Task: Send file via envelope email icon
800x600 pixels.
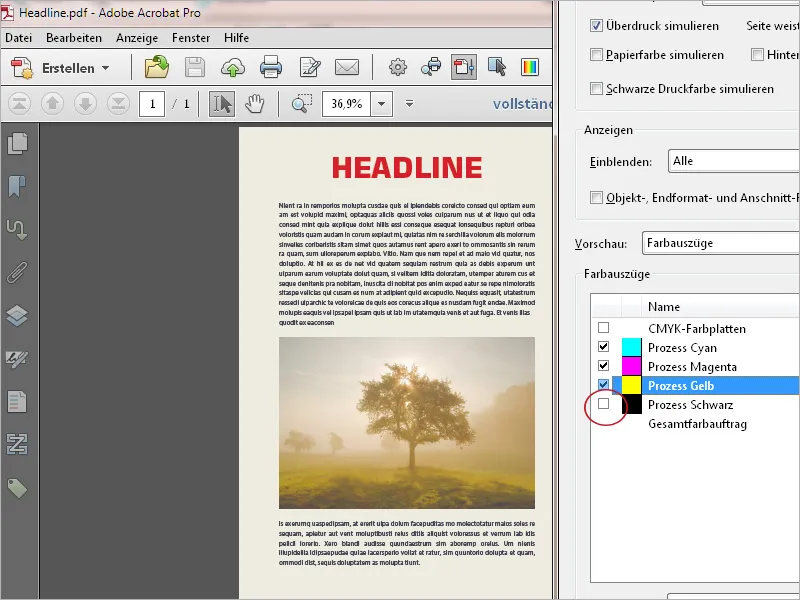Action: (x=347, y=67)
